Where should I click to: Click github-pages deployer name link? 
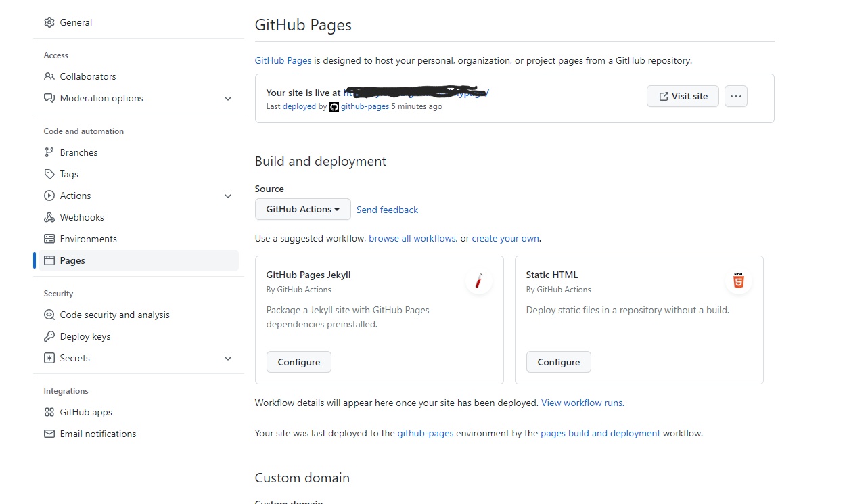365,106
